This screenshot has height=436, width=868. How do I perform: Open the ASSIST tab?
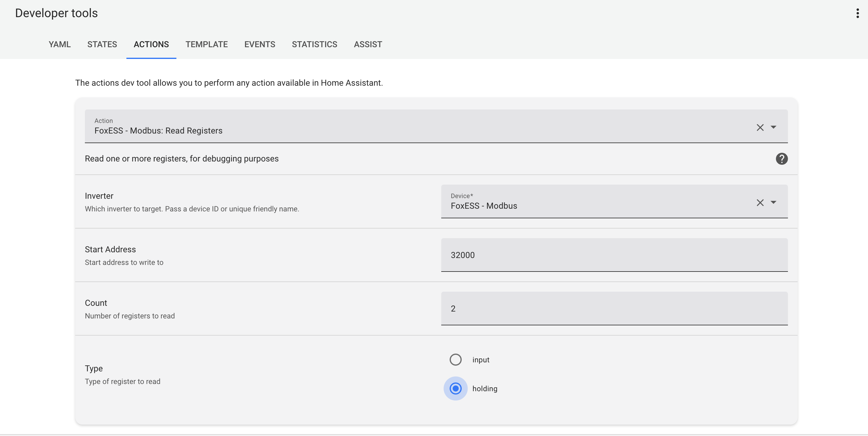tap(367, 45)
